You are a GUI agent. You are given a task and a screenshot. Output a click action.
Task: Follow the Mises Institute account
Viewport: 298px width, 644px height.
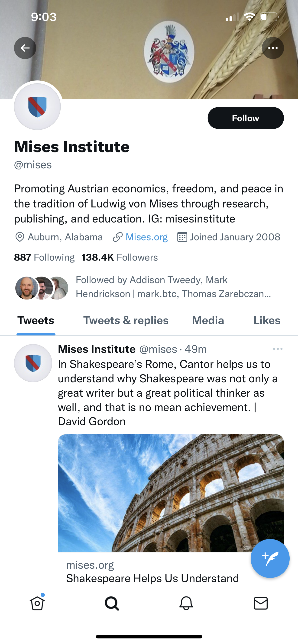246,118
